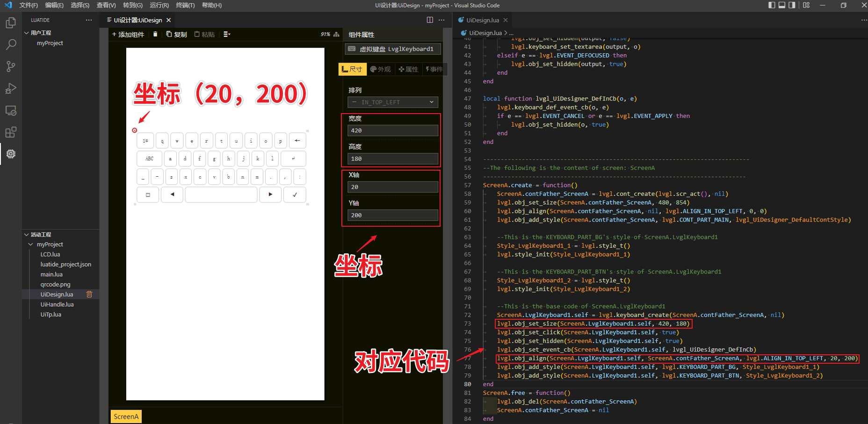Screen dimensions: 868x424
Task: Collapse the 用户工程 section
Action: point(27,33)
